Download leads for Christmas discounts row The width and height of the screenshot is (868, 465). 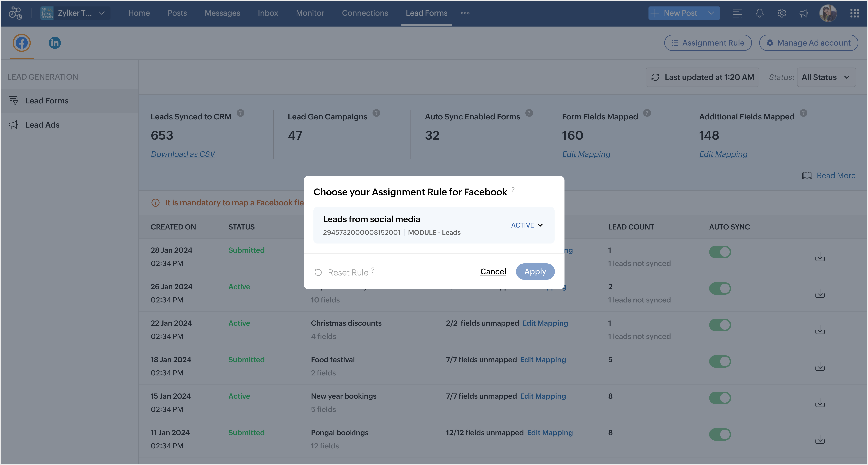pos(820,330)
